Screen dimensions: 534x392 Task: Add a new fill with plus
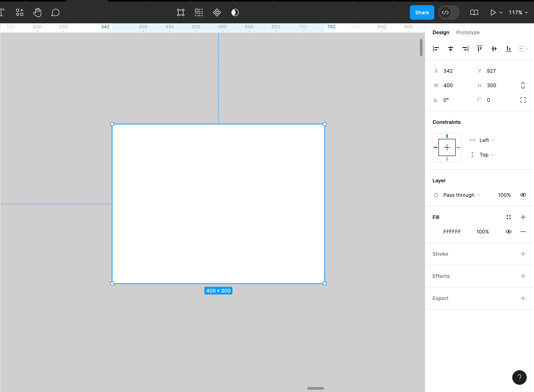coord(523,217)
